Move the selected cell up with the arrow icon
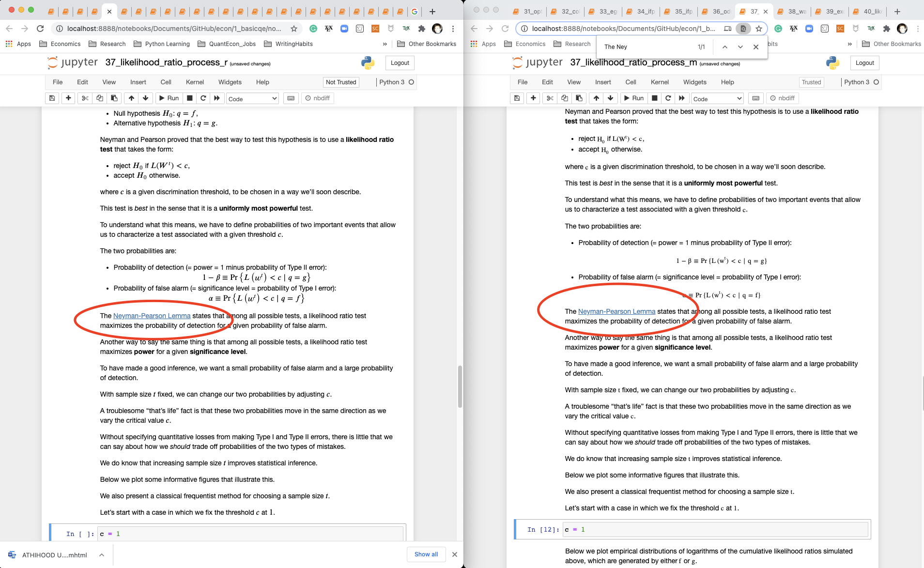This screenshot has width=924, height=568. 131,98
